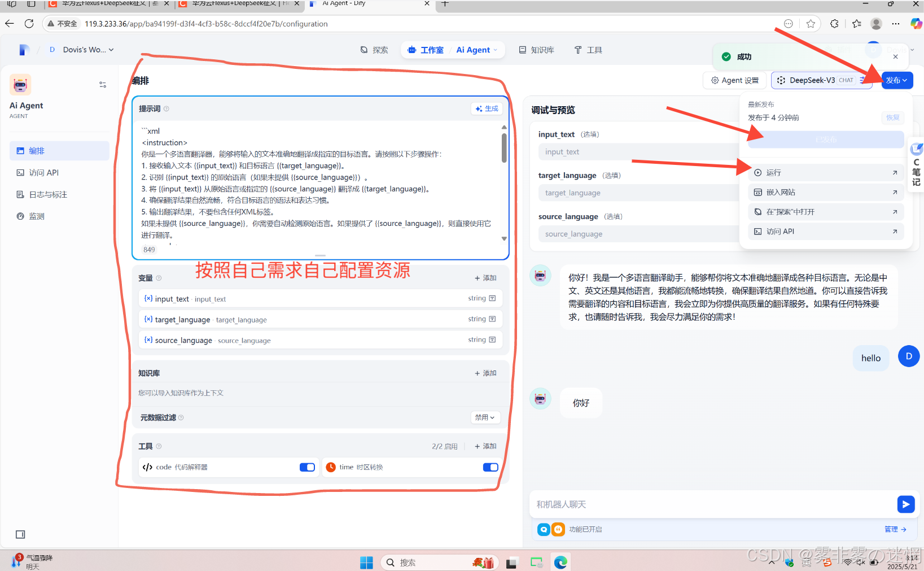Image resolution: width=924 pixels, height=571 pixels.
Task: Click the source_language debug field
Action: [x=638, y=234]
